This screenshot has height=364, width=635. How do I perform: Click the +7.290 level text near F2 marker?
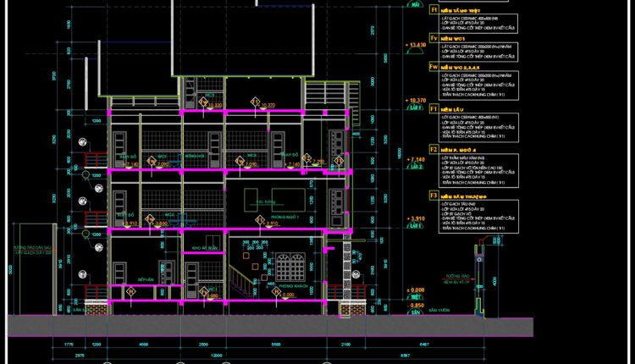(x=318, y=162)
